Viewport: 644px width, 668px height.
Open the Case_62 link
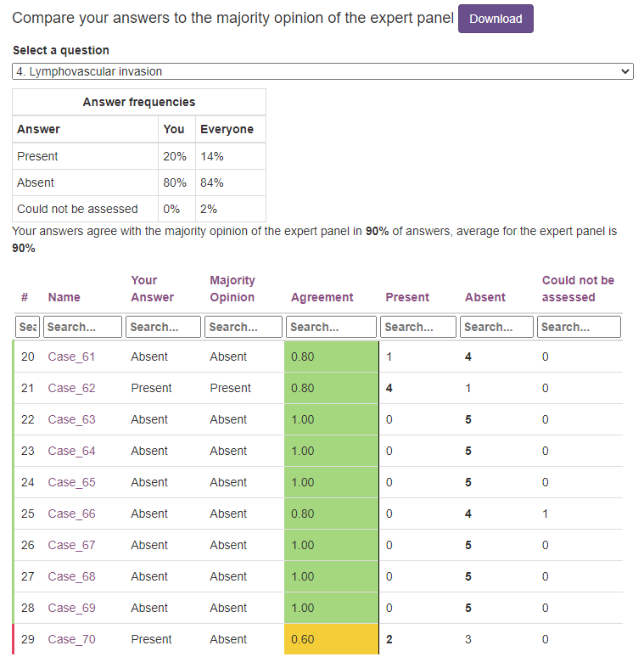[71, 388]
